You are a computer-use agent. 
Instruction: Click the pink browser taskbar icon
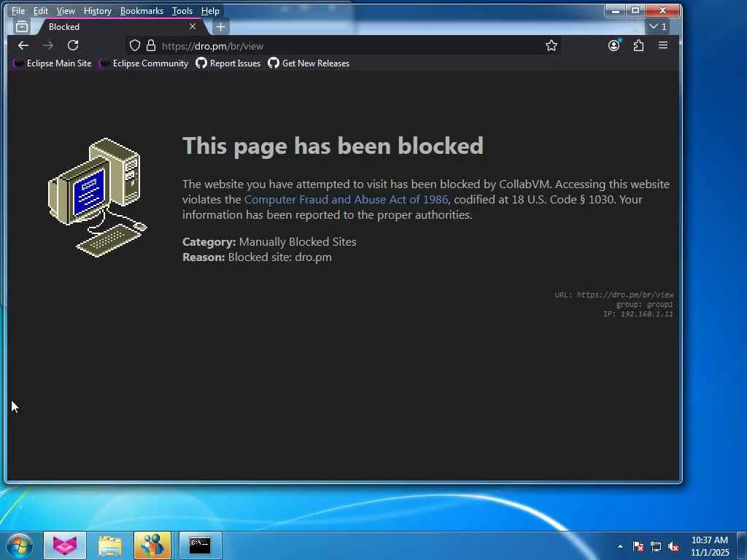[x=65, y=545]
